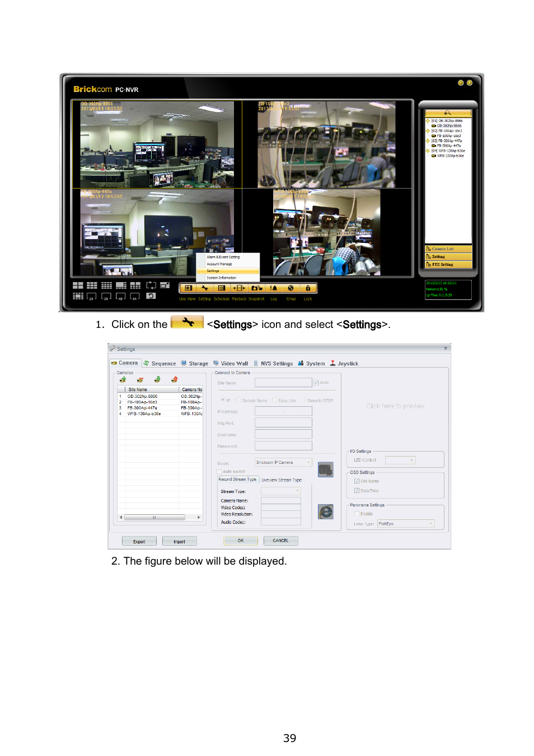
Task: Expand the Setting panel in the sidebar
Action: pyautogui.click(x=448, y=257)
